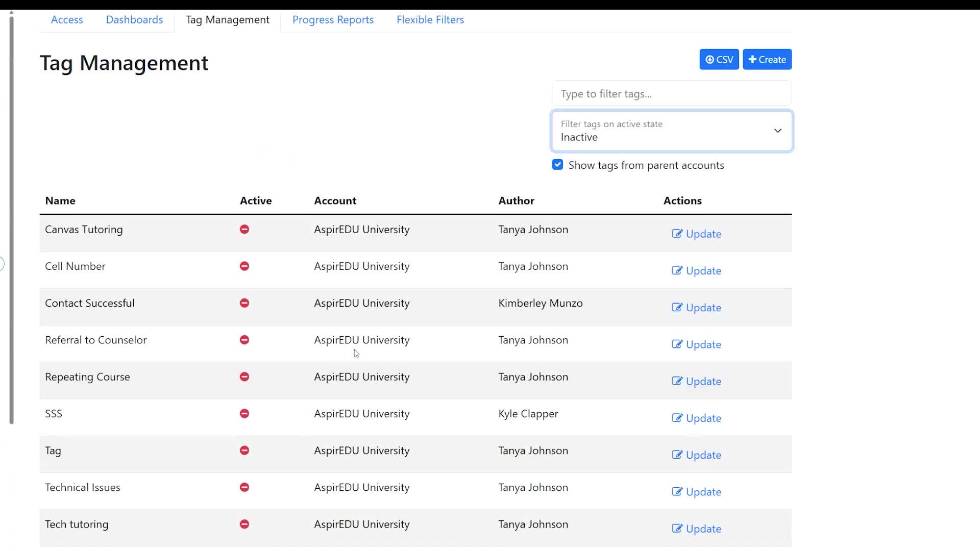
Task: Create a new tag
Action: coord(767,60)
